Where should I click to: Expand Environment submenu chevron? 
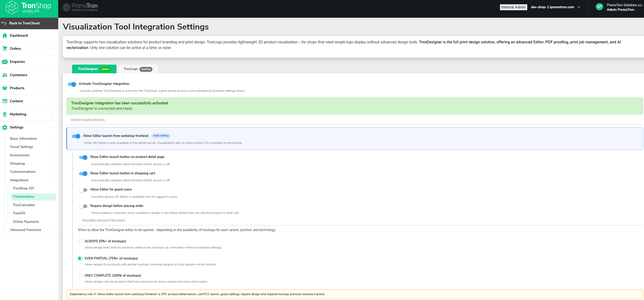click(53, 155)
